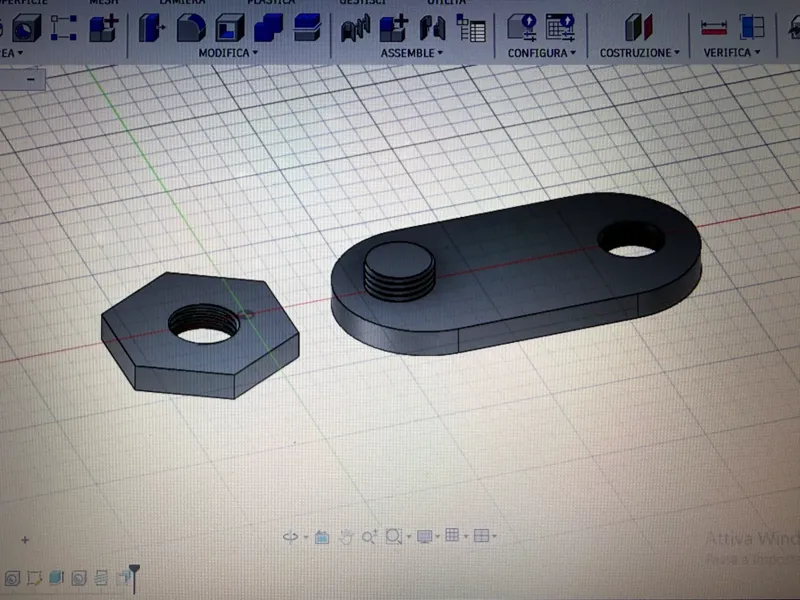
Task: Click the Look At icon in navigation bar
Action: click(322, 537)
